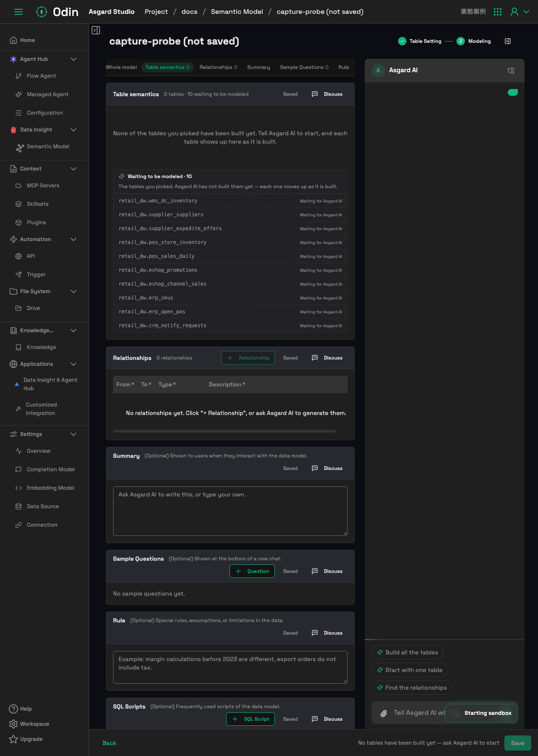538x756 pixels.
Task: Open chat history icon in Asgard AI header
Action: [511, 71]
